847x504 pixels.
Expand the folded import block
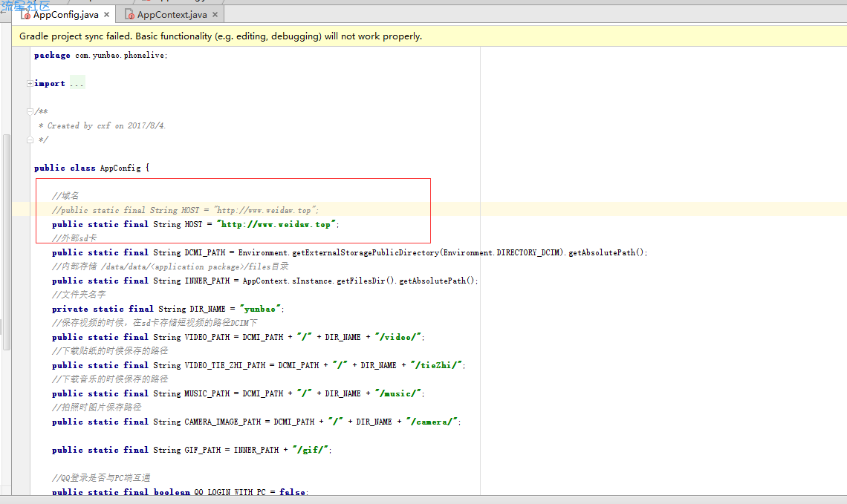(x=30, y=84)
